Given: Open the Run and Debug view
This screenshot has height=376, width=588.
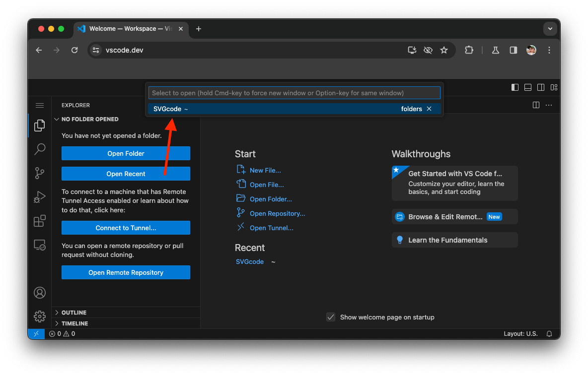Looking at the screenshot, I should (x=40, y=197).
